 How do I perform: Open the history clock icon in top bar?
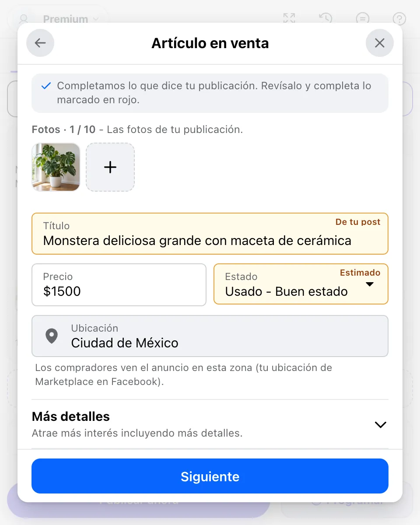(x=325, y=19)
